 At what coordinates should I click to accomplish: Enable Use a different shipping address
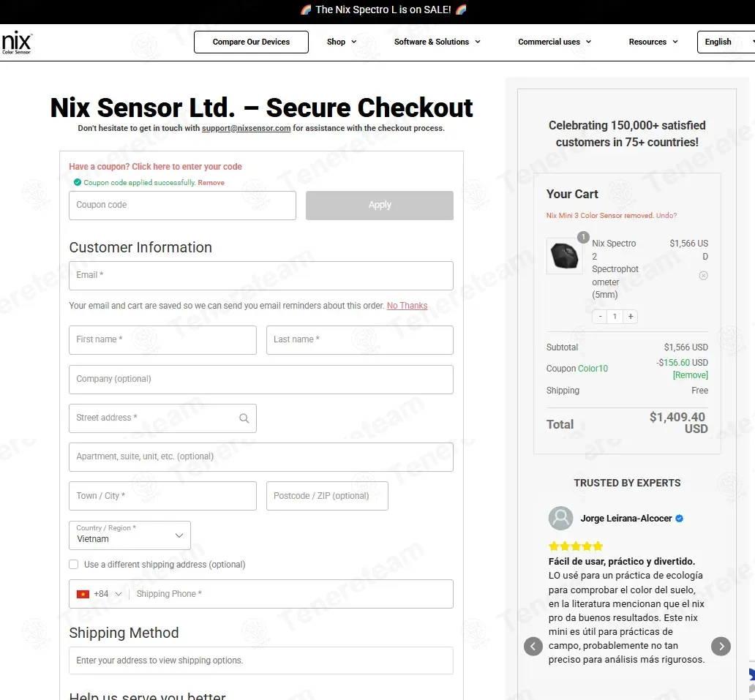pos(74,564)
